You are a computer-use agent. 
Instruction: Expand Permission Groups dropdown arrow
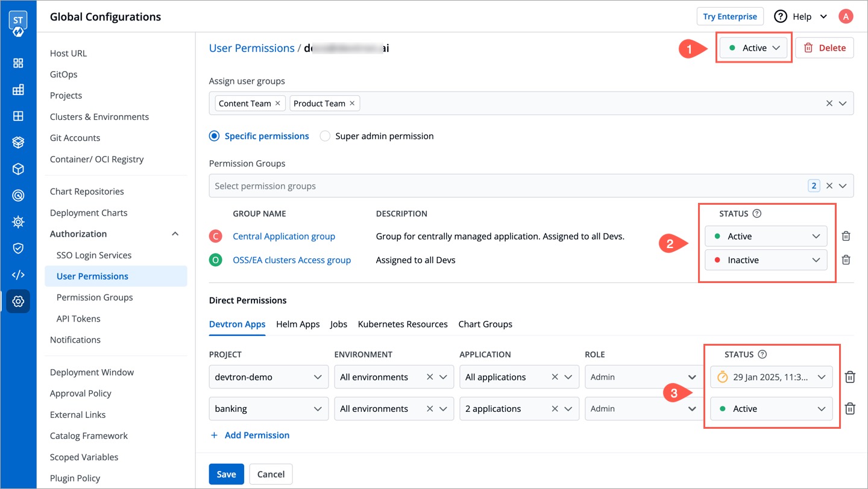pos(843,186)
